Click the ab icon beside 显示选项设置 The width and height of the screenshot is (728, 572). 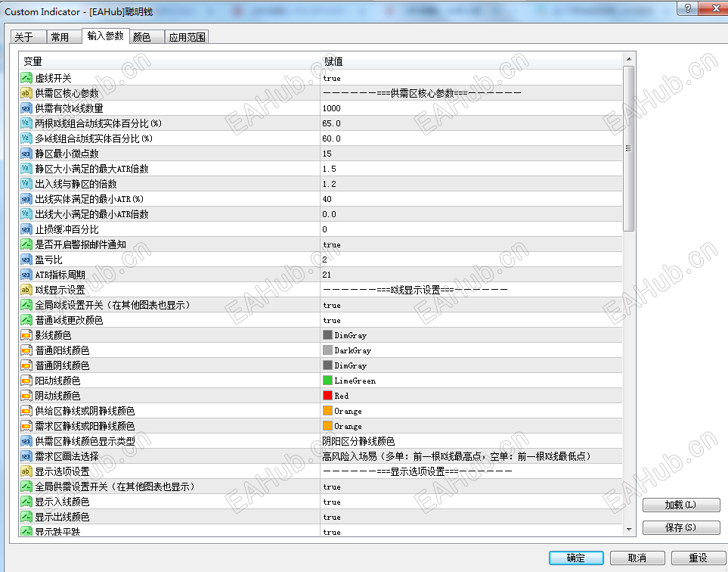26,471
